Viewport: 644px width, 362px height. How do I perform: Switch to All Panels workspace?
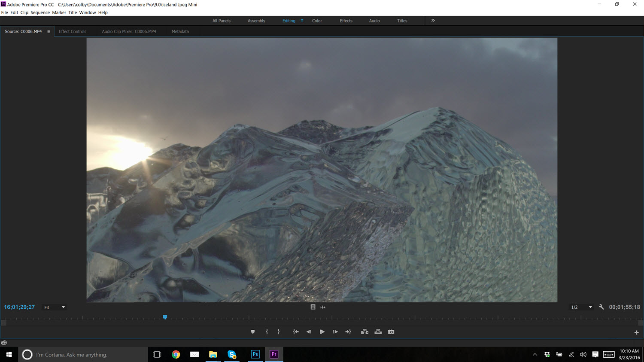coord(222,21)
